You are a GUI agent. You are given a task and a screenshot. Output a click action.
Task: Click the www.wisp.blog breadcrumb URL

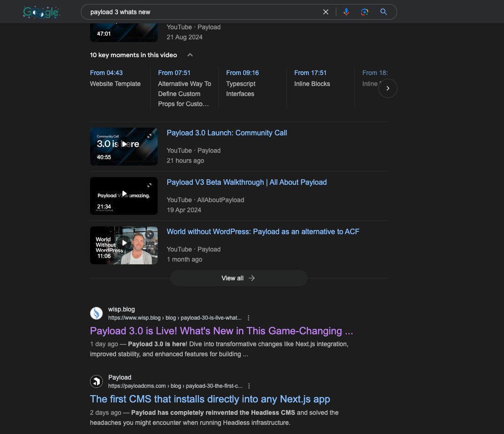[x=175, y=318]
